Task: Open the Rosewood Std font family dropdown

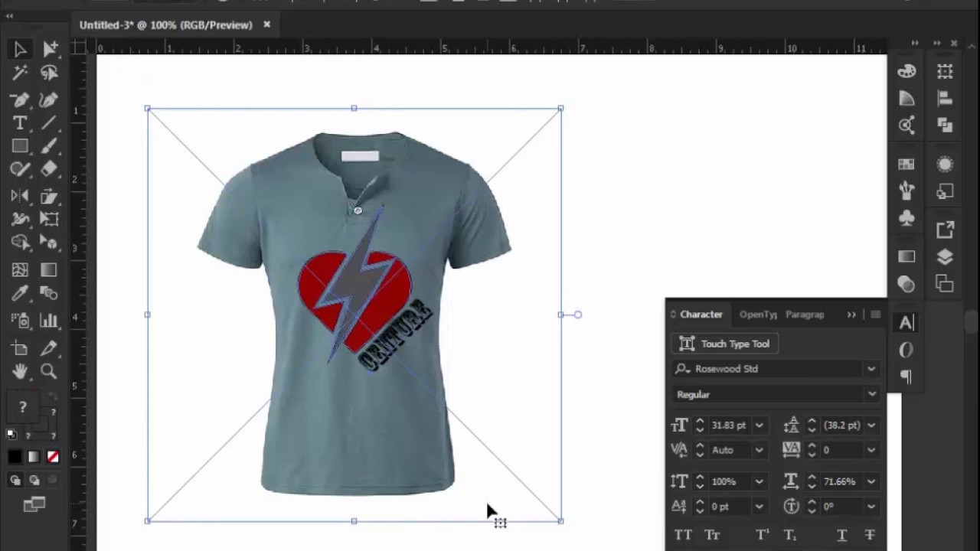Action: [871, 369]
